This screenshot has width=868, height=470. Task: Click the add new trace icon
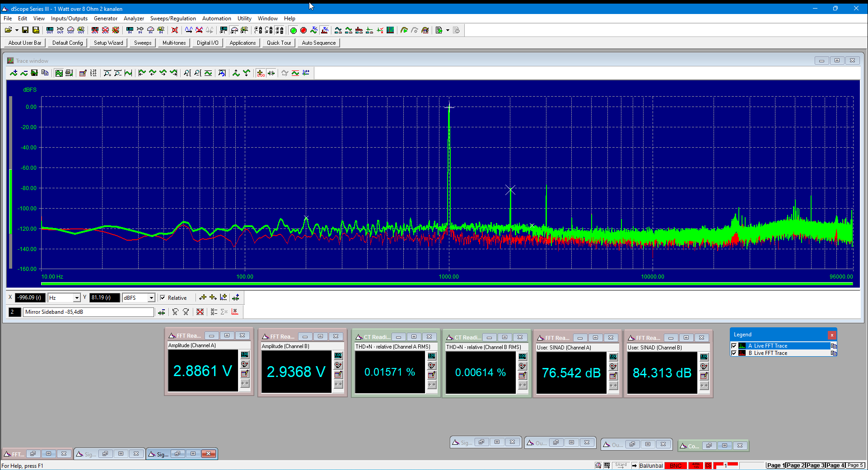tap(14, 73)
